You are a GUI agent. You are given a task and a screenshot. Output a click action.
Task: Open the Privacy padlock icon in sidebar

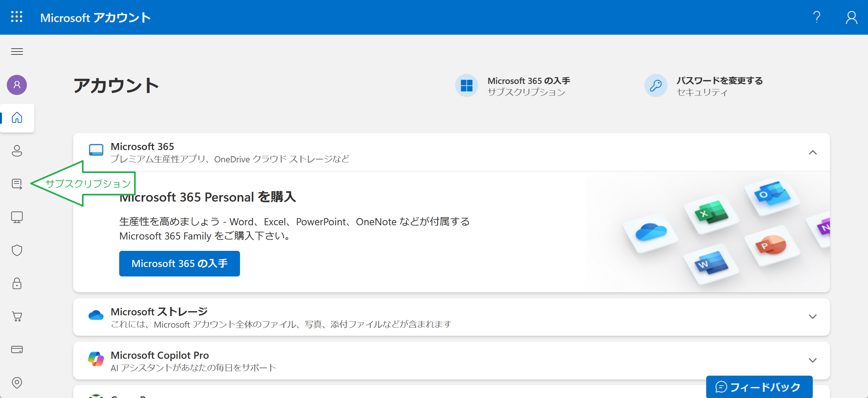(17, 283)
